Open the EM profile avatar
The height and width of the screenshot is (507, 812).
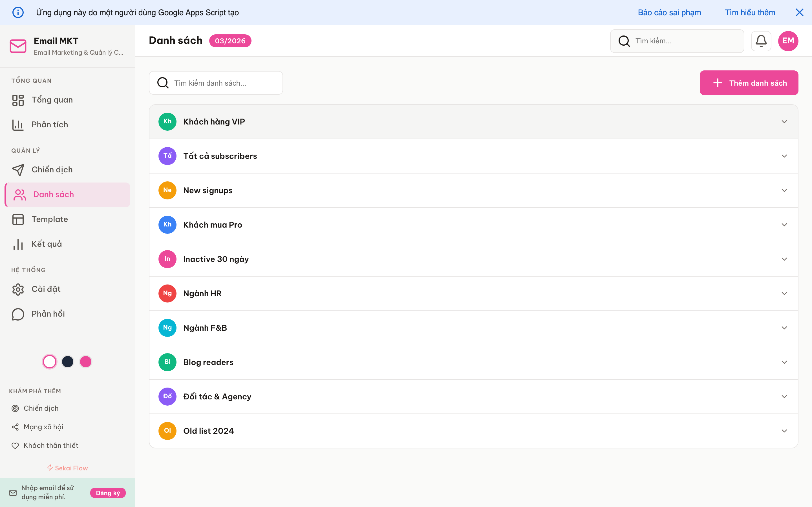pyautogui.click(x=788, y=41)
